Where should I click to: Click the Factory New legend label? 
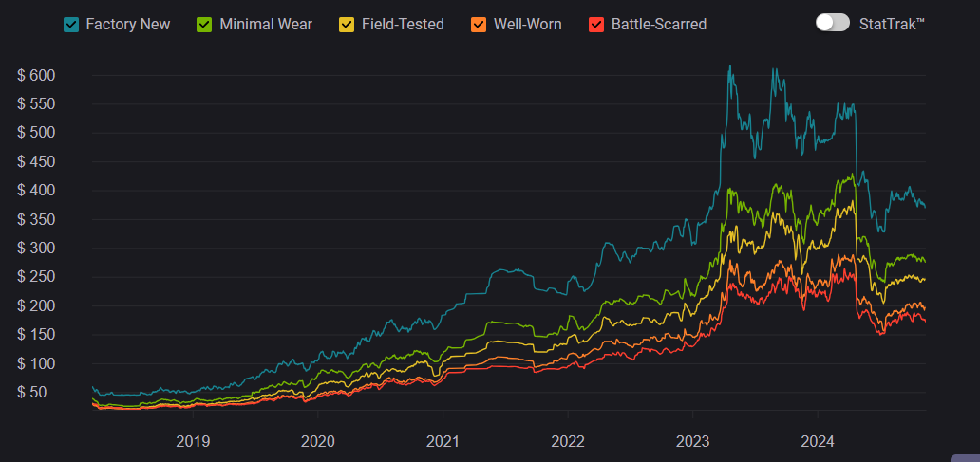coord(128,24)
